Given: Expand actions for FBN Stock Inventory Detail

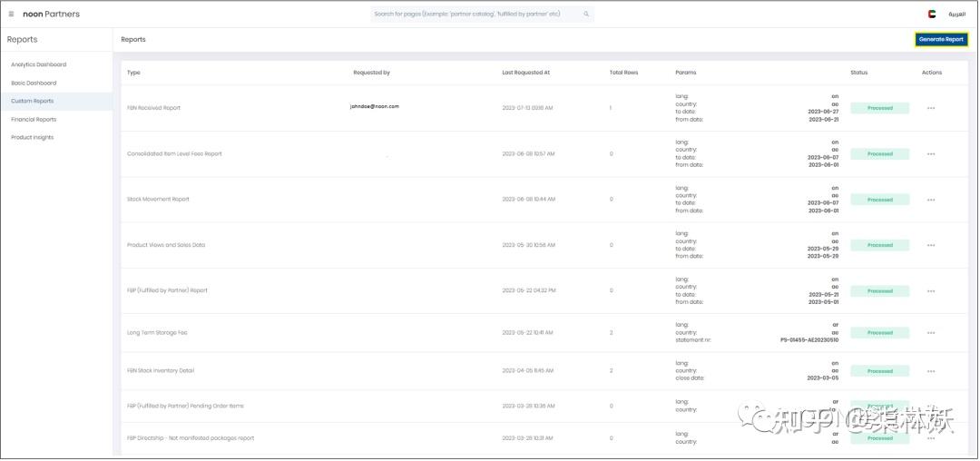Looking at the screenshot, I should tap(931, 371).
